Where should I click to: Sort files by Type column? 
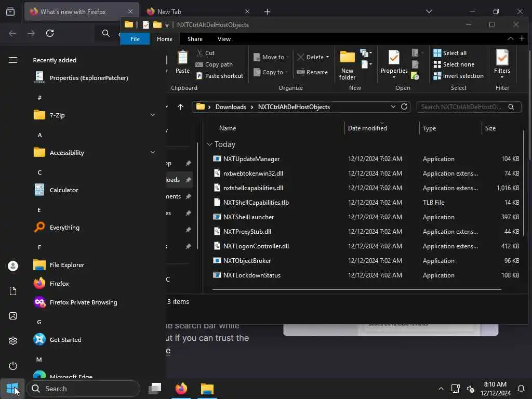[429, 128]
